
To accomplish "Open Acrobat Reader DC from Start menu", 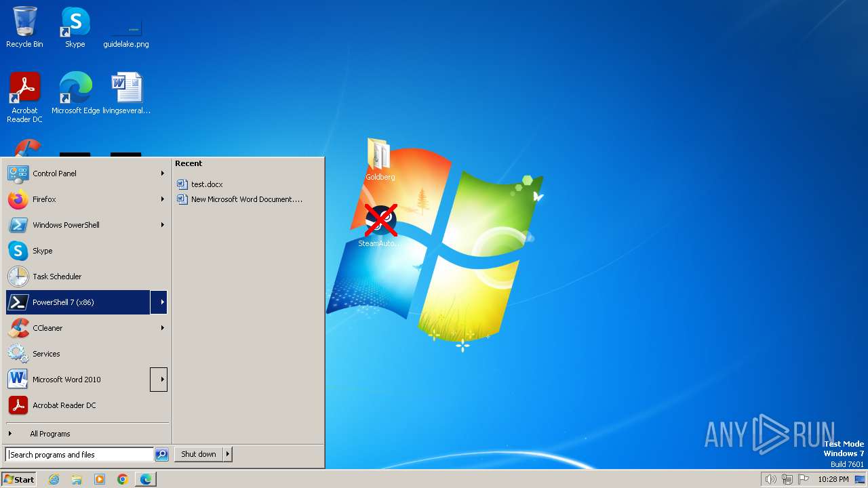I will click(x=86, y=405).
